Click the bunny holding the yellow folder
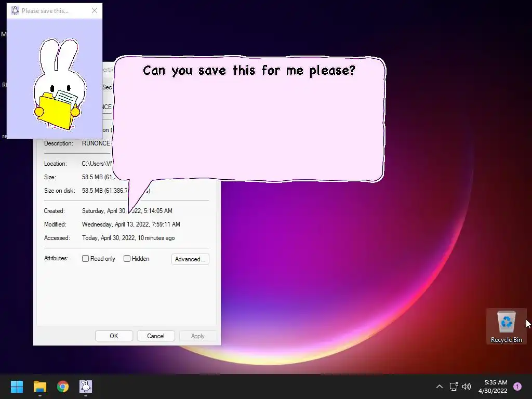Image resolution: width=532 pixels, height=399 pixels. pyautogui.click(x=59, y=84)
